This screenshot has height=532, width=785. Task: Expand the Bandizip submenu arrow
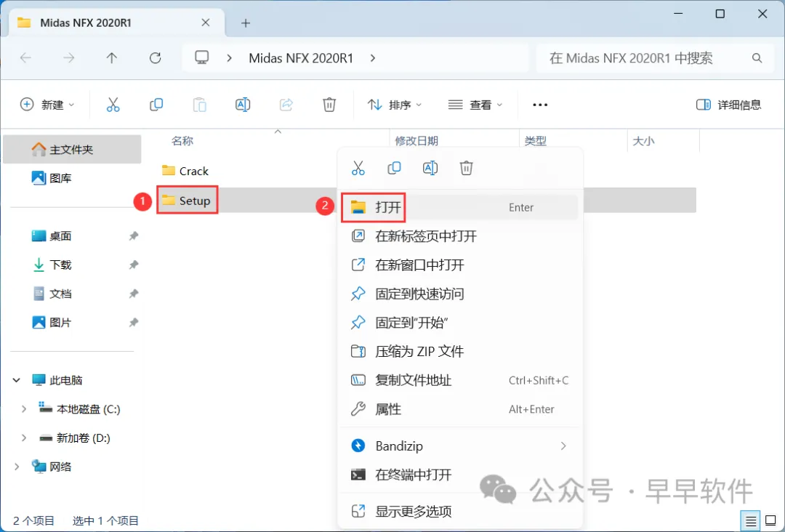[x=563, y=446]
